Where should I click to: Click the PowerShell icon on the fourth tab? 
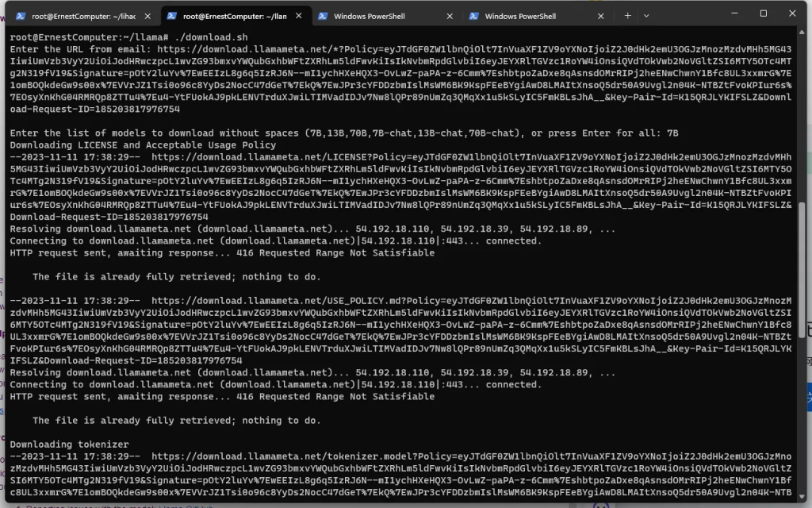click(473, 15)
